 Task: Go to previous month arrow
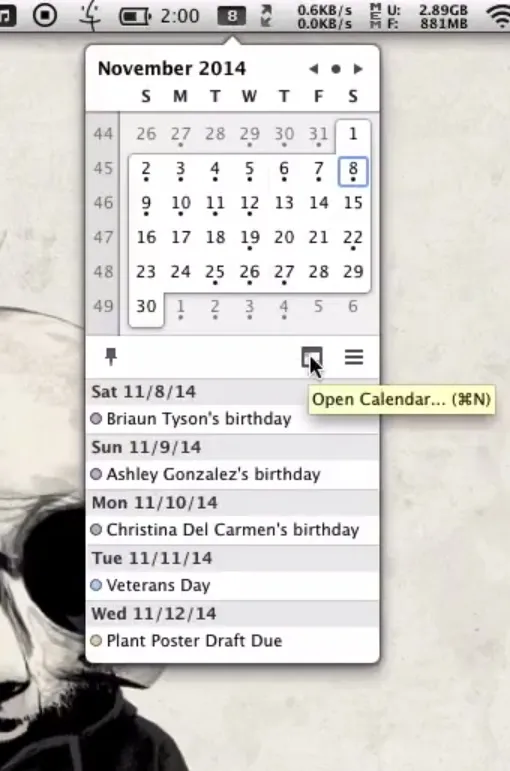pyautogui.click(x=313, y=69)
